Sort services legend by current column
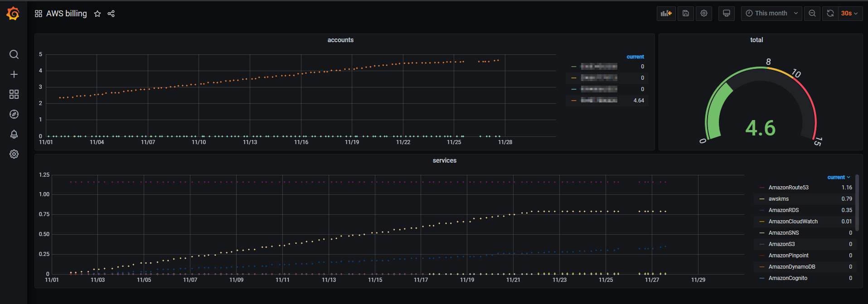The height and width of the screenshot is (304, 868). point(839,177)
